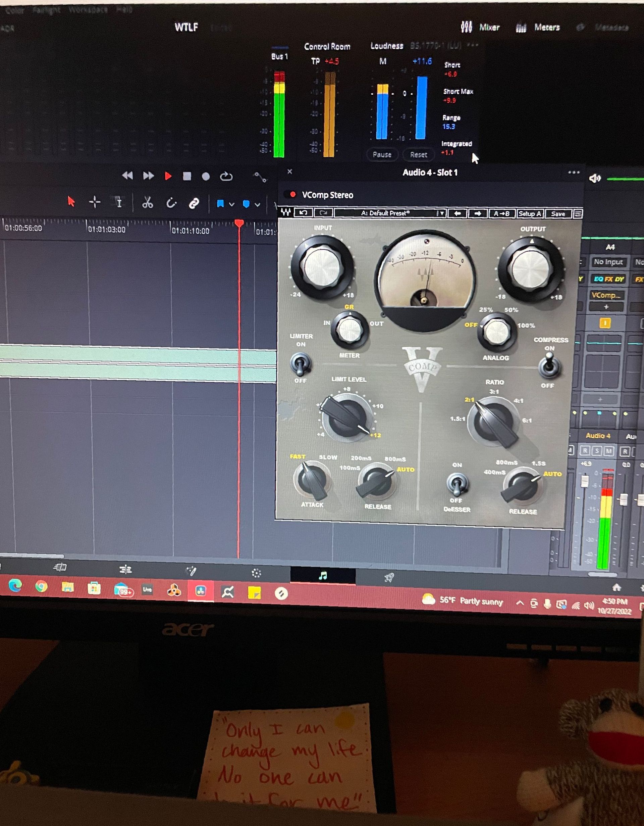Open the Mixer panel

480,27
